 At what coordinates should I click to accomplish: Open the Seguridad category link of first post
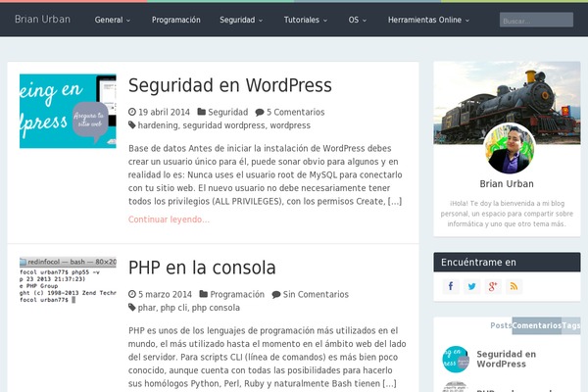pos(228,112)
